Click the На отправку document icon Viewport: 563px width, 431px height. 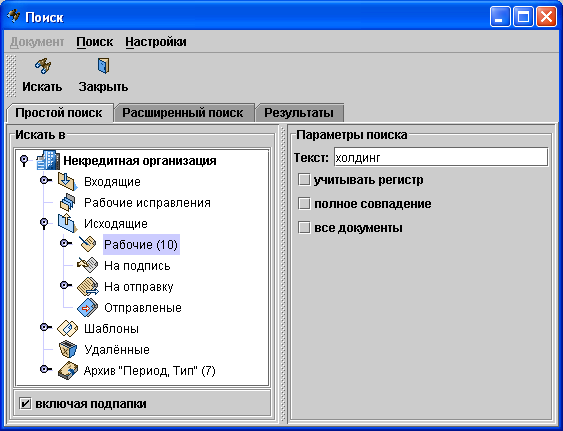88,286
